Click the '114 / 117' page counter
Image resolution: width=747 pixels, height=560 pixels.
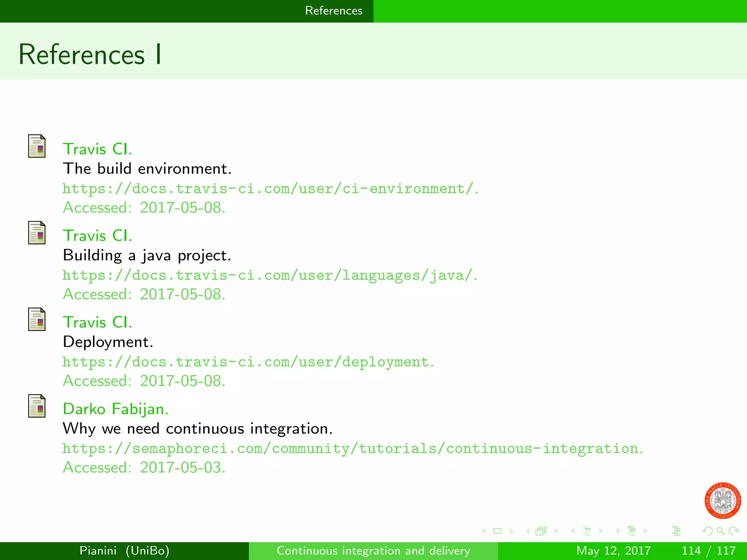point(708,551)
